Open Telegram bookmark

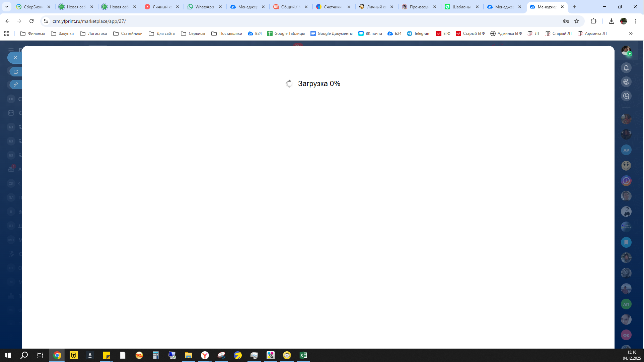point(418,34)
